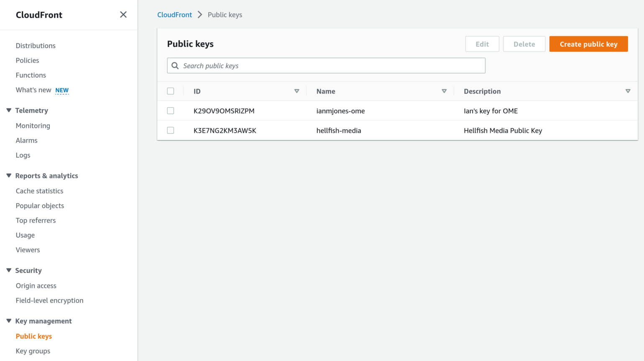This screenshot has width=644, height=361.
Task: Click the Public keys panel heading
Action: click(190, 44)
